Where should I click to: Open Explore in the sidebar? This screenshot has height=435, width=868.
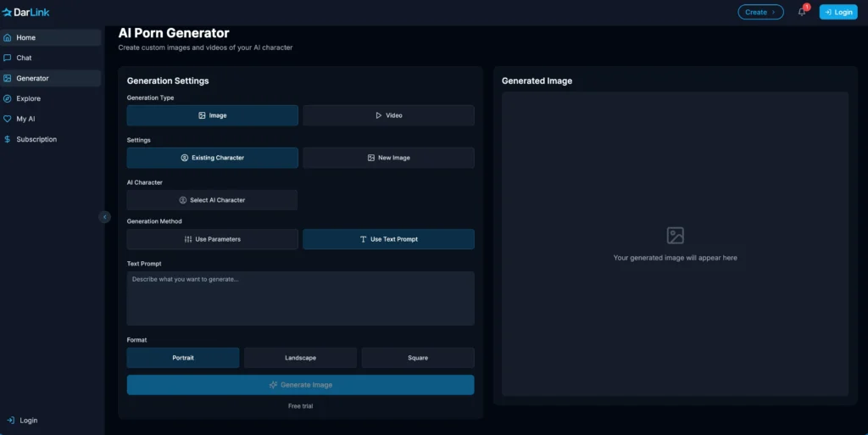[50, 98]
